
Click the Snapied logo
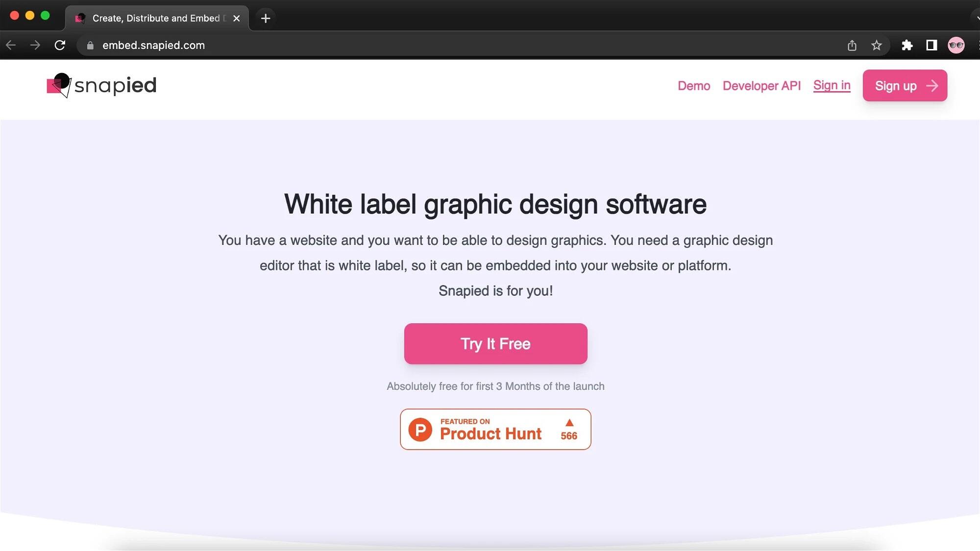coord(101,85)
